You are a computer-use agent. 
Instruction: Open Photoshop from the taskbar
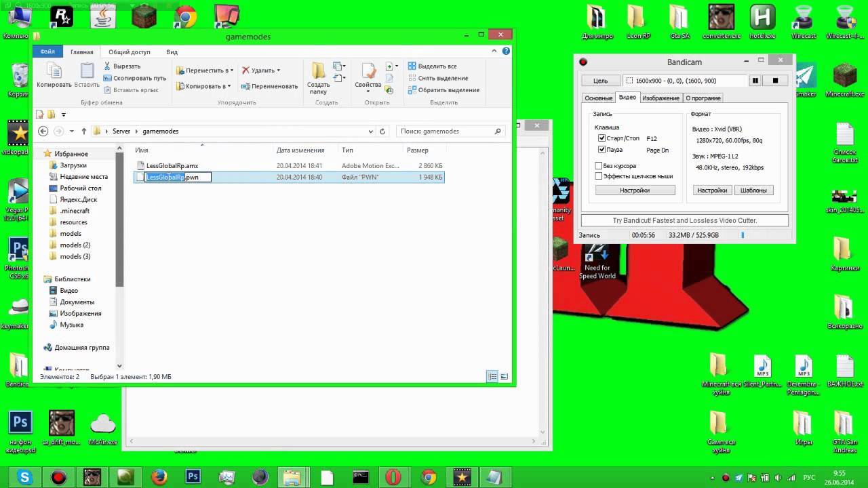193,478
